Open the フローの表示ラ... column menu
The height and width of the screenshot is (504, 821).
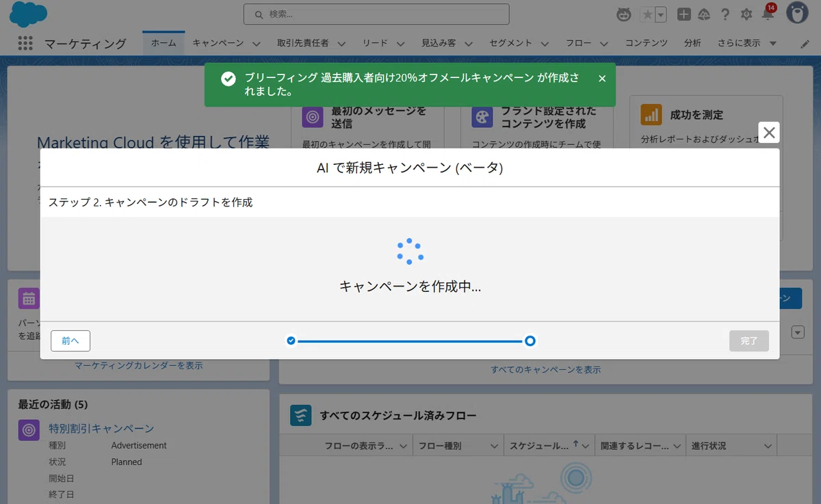pos(404,446)
